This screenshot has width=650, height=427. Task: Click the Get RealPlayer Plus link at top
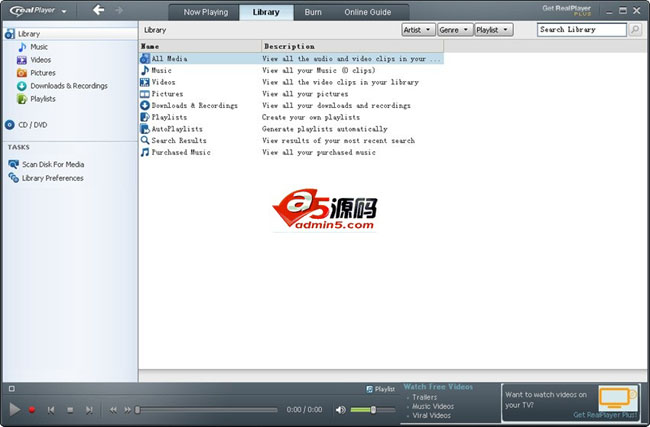(567, 10)
